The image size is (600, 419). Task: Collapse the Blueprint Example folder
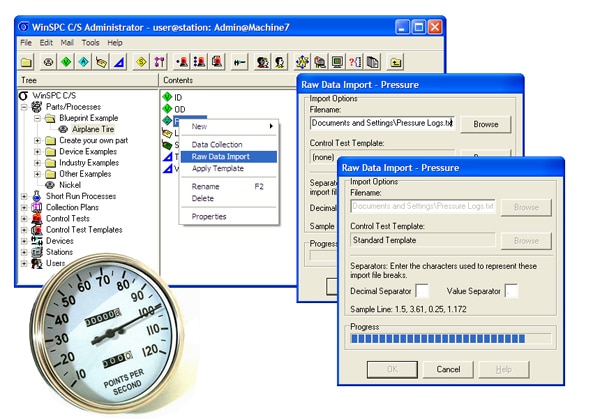pyautogui.click(x=37, y=118)
